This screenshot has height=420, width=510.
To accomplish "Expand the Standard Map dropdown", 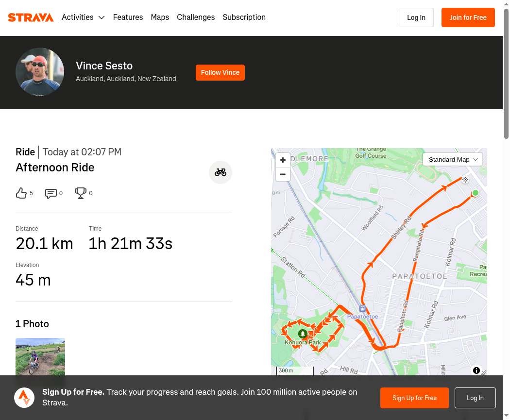I will coord(452,160).
